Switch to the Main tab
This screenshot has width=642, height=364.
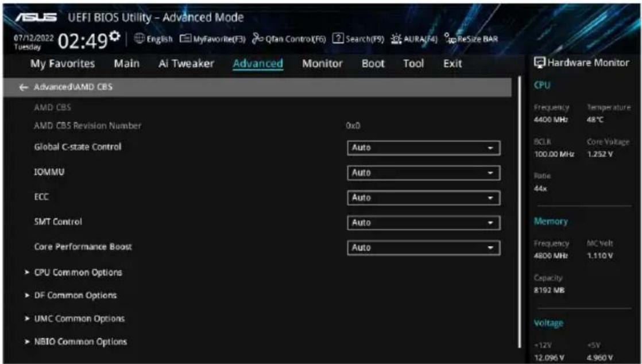126,64
